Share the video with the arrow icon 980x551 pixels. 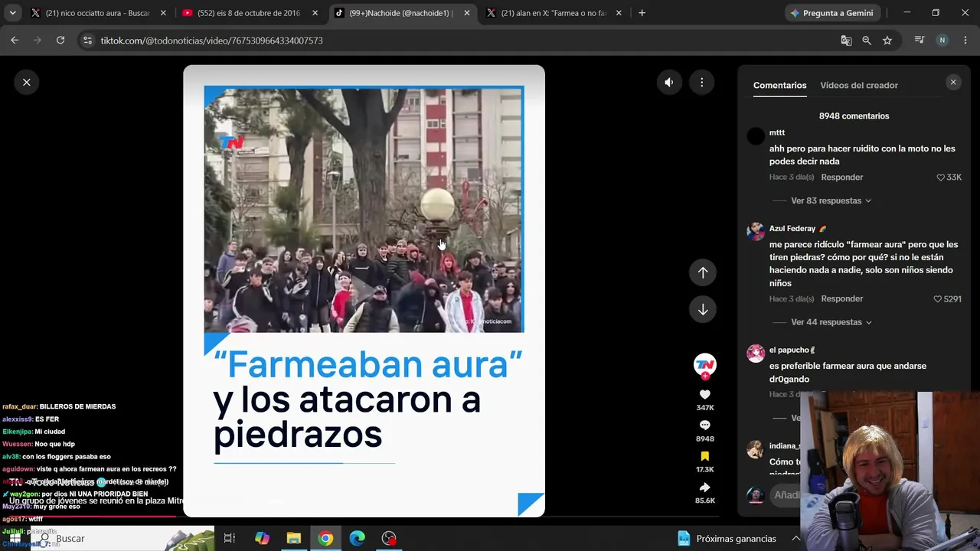704,487
